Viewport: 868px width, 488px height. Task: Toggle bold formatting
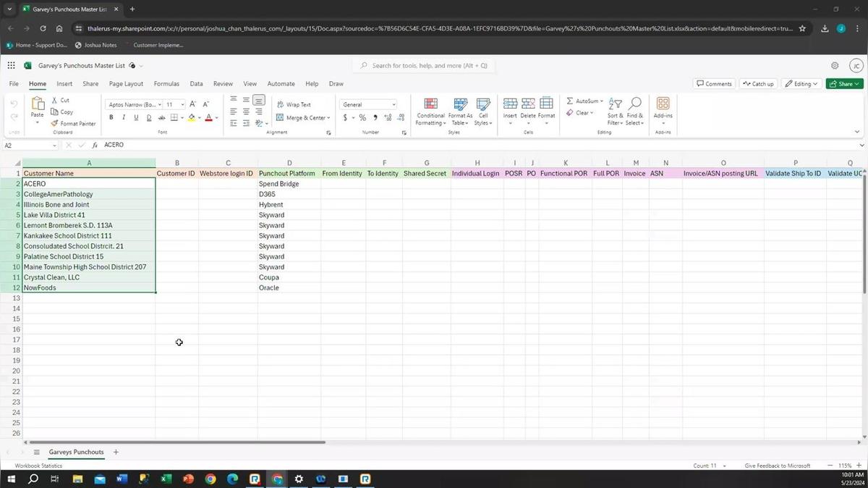coord(111,118)
